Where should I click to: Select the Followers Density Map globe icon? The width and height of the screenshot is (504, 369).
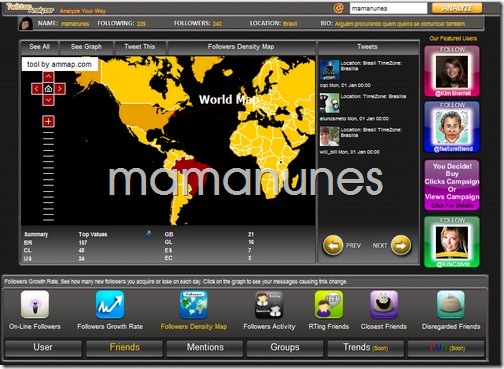click(x=194, y=304)
